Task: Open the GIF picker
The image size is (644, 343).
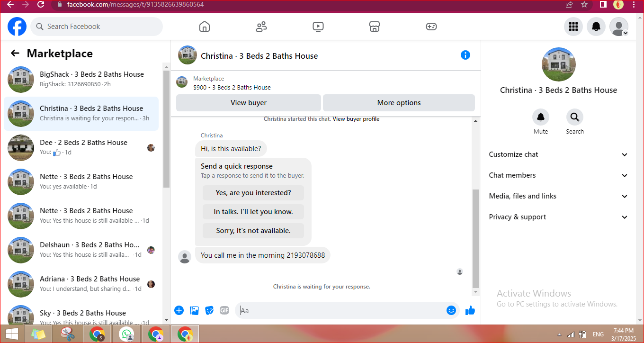Action: click(224, 310)
